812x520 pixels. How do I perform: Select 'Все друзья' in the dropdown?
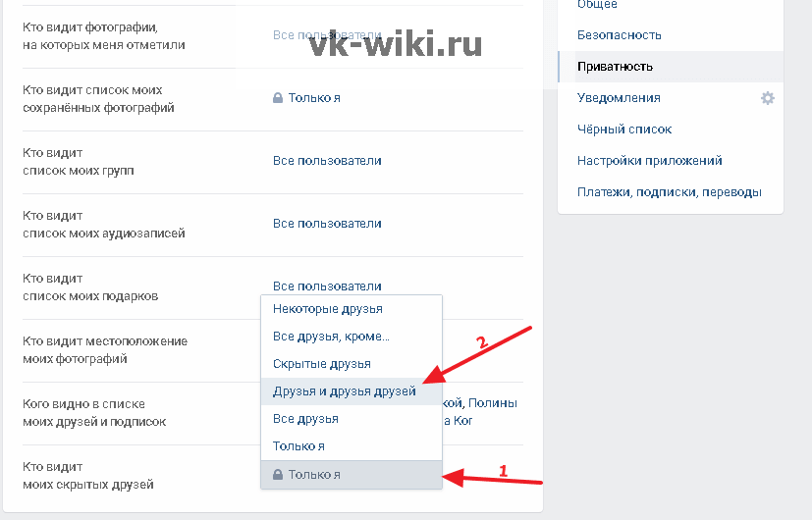[x=352, y=419]
